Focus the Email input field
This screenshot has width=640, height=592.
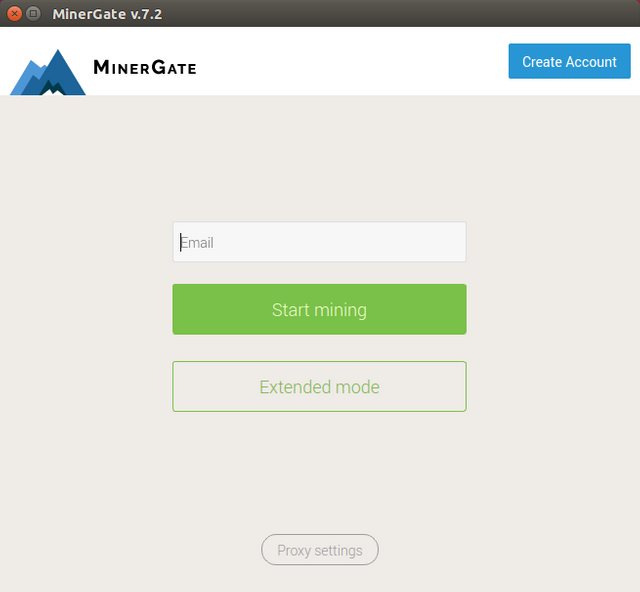[x=319, y=242]
